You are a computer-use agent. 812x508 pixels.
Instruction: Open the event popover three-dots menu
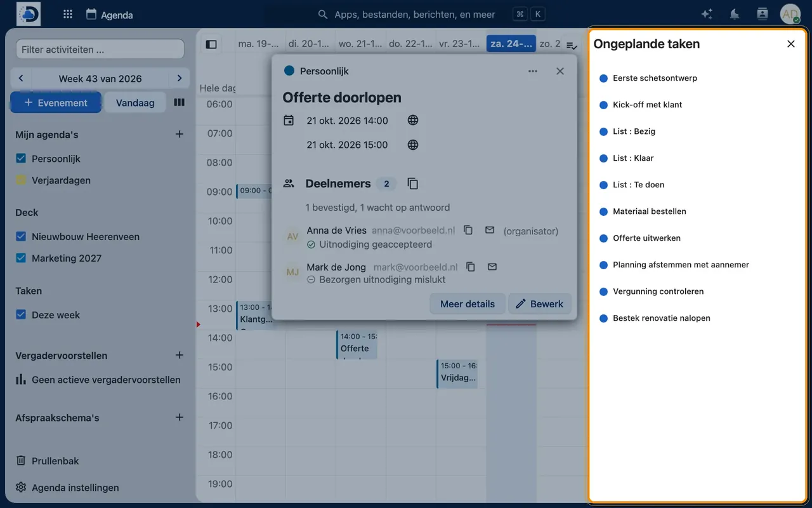click(x=533, y=71)
